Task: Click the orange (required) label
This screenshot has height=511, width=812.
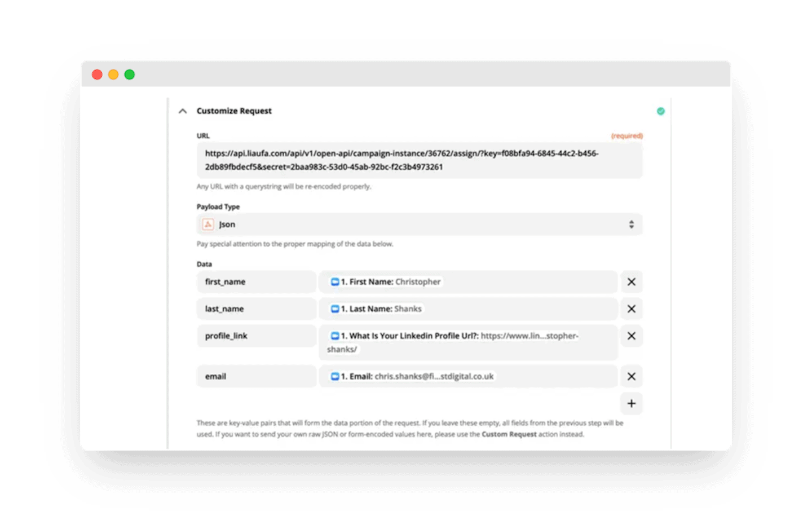Action: 627,136
